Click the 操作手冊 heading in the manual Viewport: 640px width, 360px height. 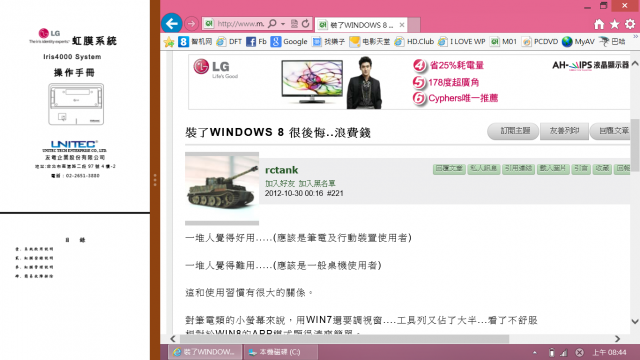[x=74, y=73]
